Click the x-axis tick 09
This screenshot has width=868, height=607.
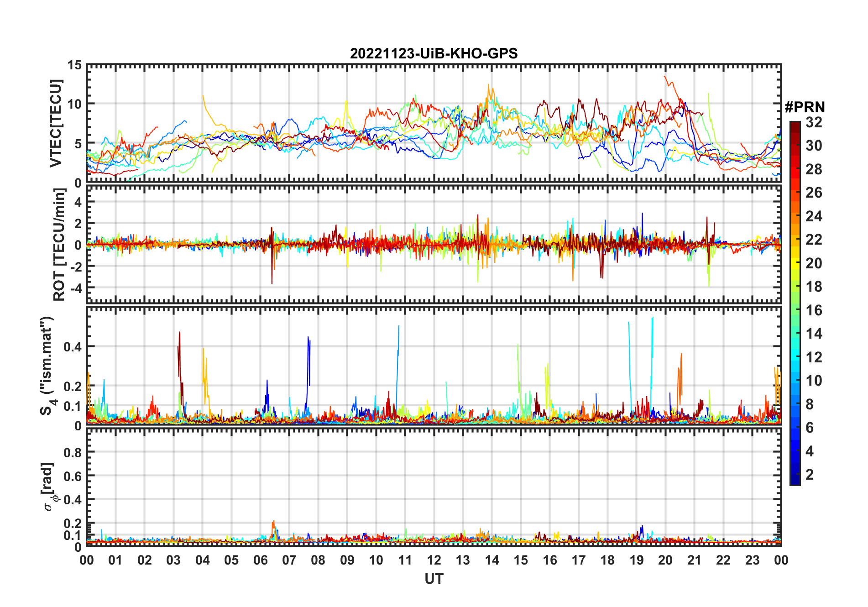point(347,560)
